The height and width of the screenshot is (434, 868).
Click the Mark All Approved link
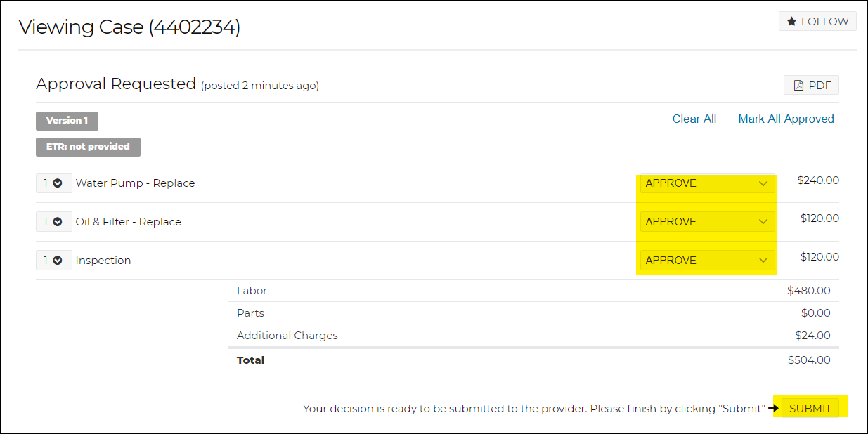point(786,119)
